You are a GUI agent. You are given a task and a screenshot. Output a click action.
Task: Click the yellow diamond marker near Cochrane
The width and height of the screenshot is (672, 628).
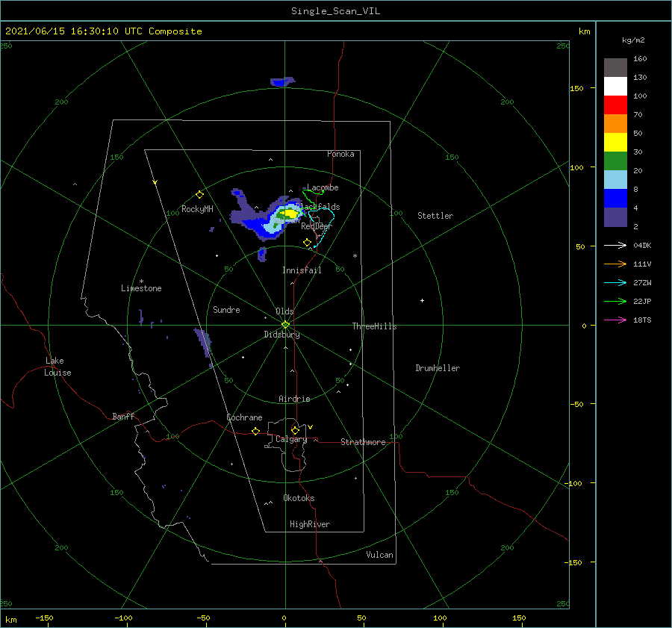pos(256,431)
